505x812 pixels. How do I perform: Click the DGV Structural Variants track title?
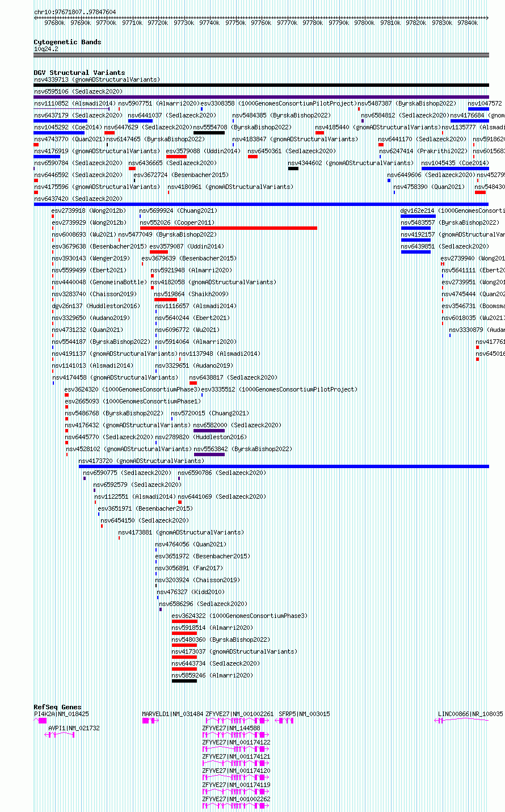point(79,73)
